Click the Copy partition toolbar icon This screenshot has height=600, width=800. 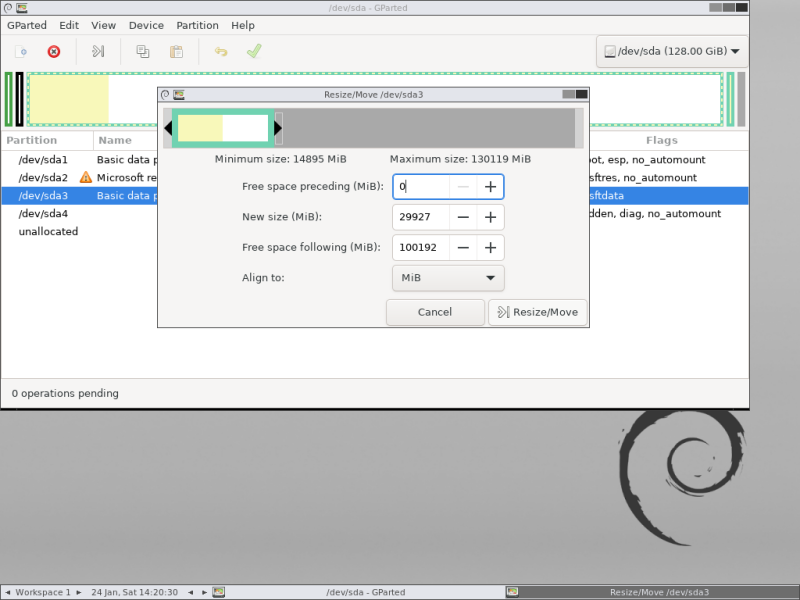pos(143,52)
